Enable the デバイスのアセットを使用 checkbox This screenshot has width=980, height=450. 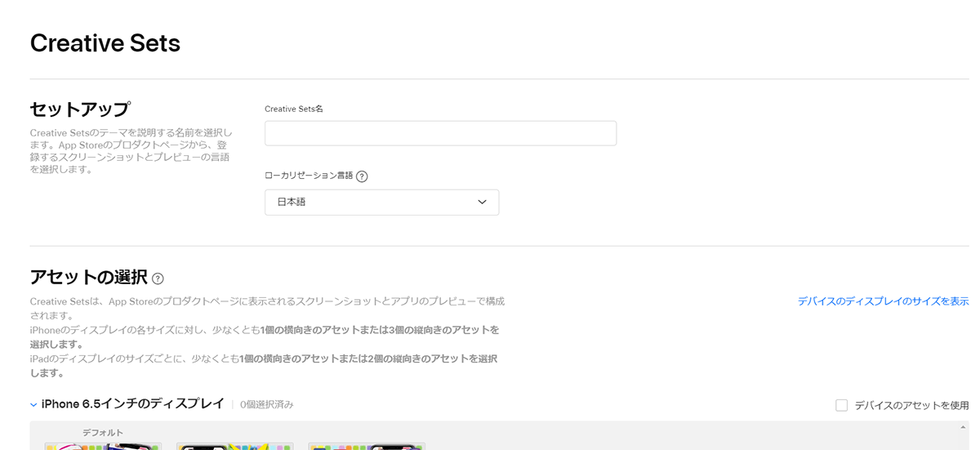point(841,405)
